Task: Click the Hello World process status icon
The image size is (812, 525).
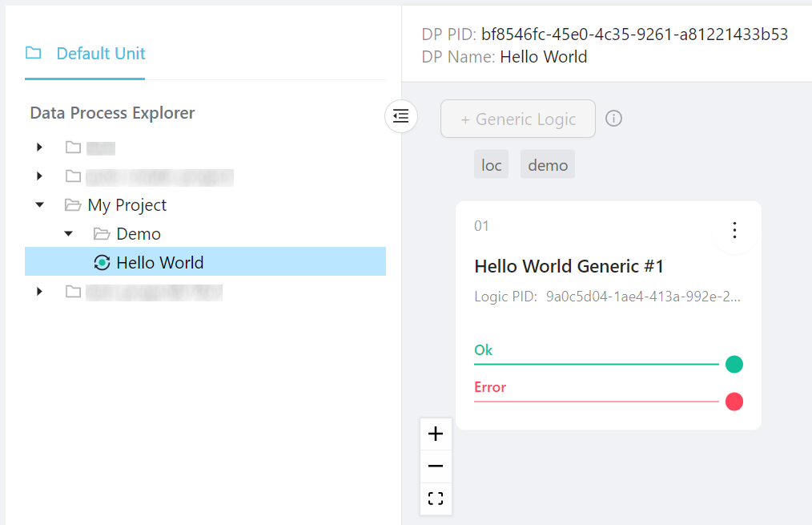Action: click(x=102, y=262)
